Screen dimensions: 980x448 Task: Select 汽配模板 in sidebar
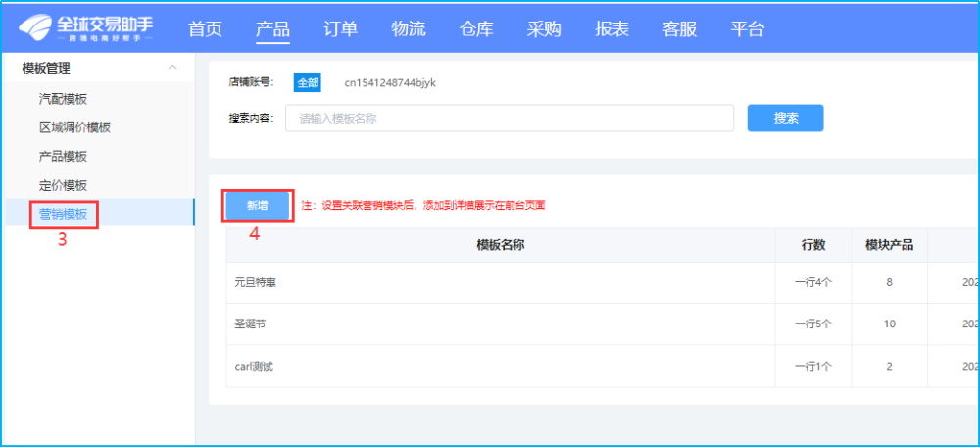pos(63,99)
